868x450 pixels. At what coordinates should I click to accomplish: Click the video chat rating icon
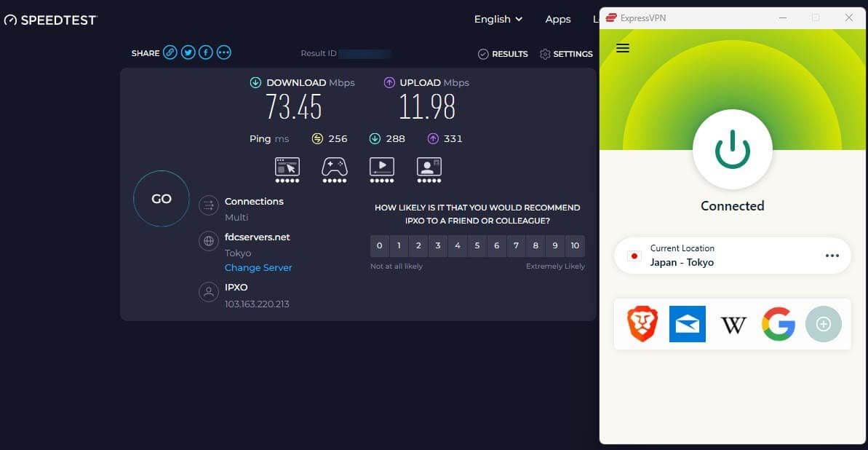click(x=429, y=170)
